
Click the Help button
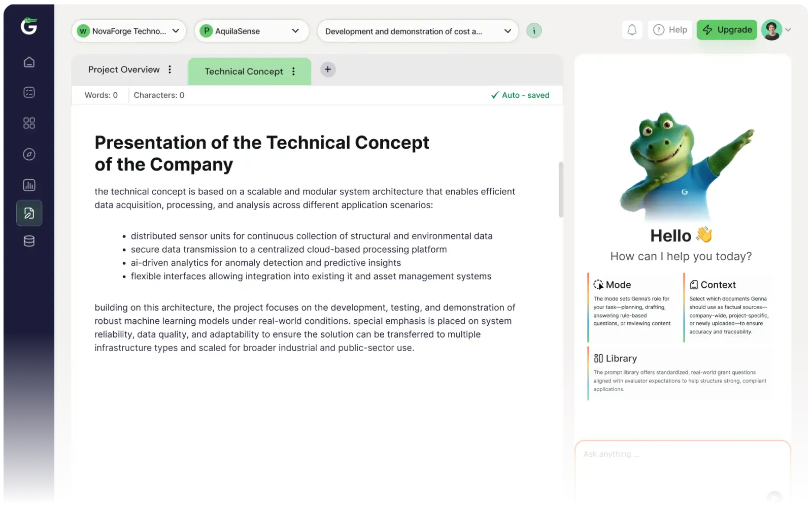(x=670, y=30)
